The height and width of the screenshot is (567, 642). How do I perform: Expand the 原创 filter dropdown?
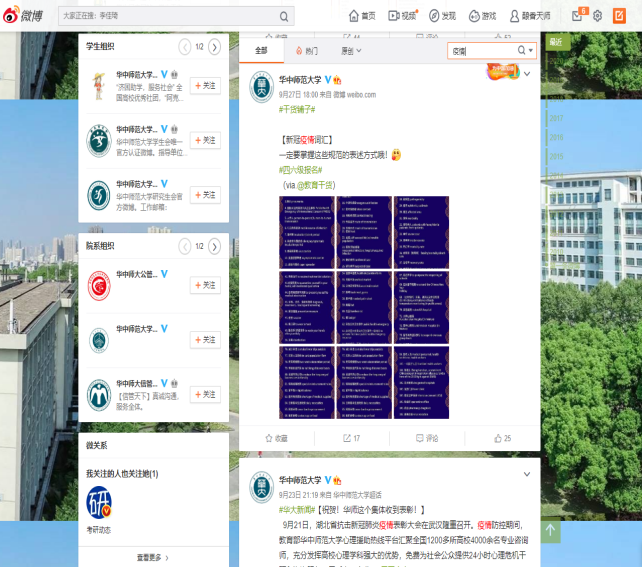coord(350,50)
